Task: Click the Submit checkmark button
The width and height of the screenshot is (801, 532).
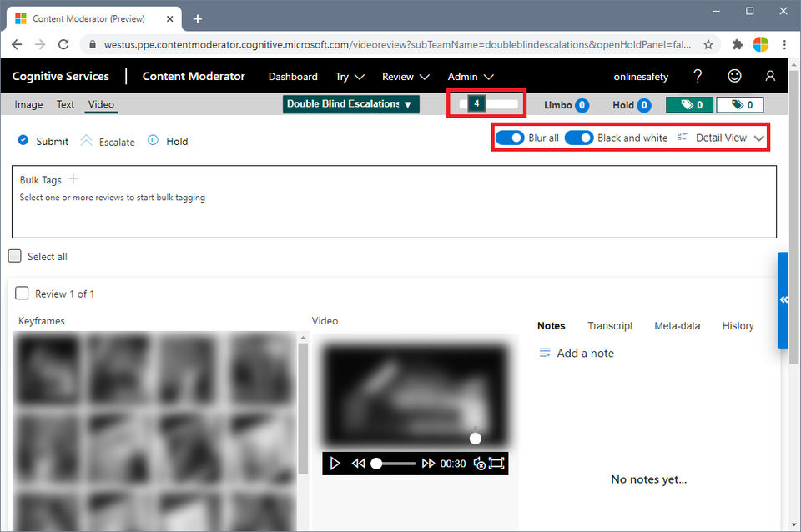Action: click(43, 141)
